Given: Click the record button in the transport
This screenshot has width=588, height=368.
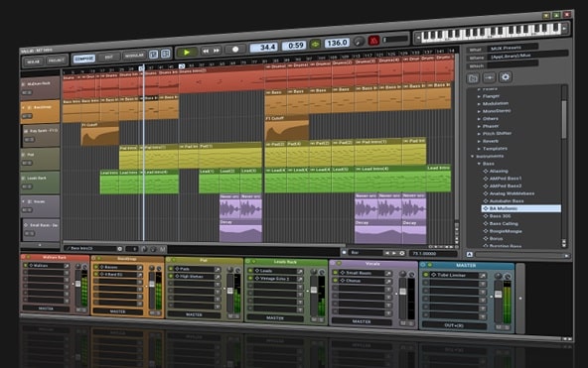Looking at the screenshot, I should (x=235, y=49).
